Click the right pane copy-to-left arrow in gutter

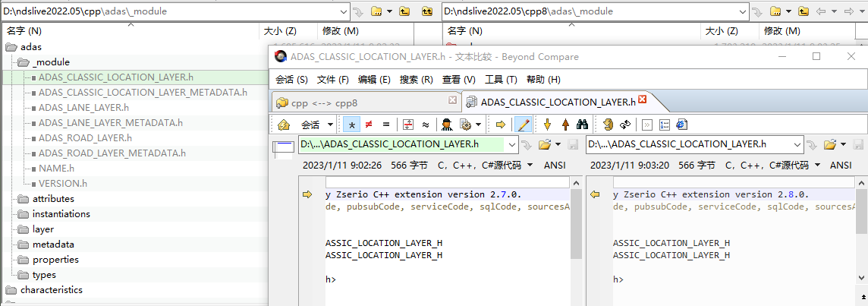pyautogui.click(x=595, y=194)
